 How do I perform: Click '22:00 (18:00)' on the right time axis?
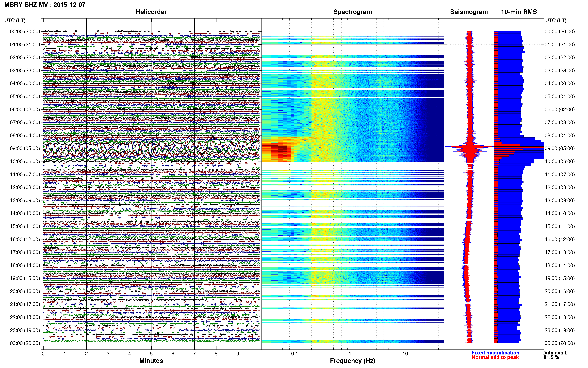click(x=560, y=317)
